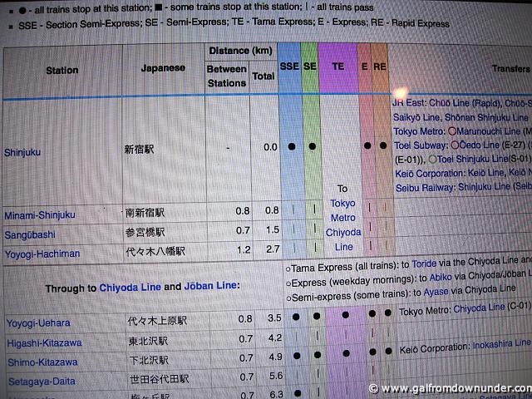Open the Toei Shinjuku Line (S-01) link

[484, 159]
